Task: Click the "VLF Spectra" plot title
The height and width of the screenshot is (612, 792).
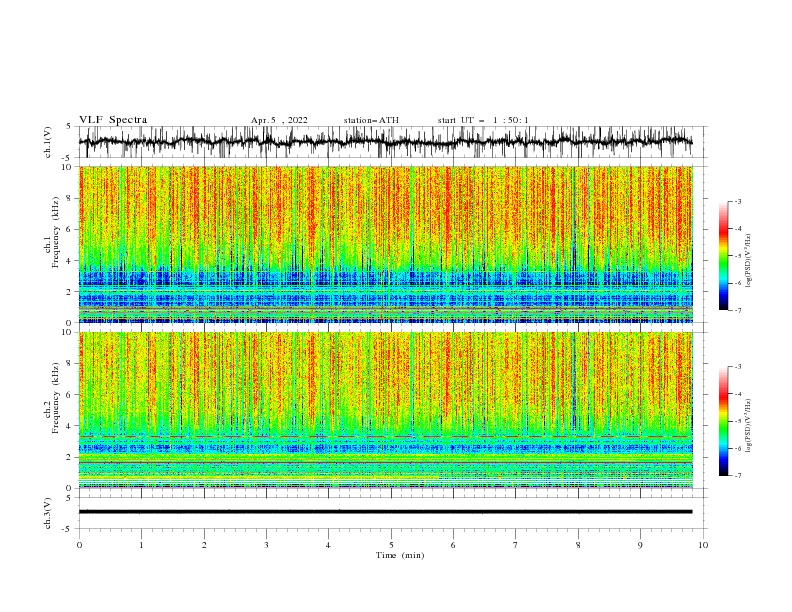Action: click(113, 120)
